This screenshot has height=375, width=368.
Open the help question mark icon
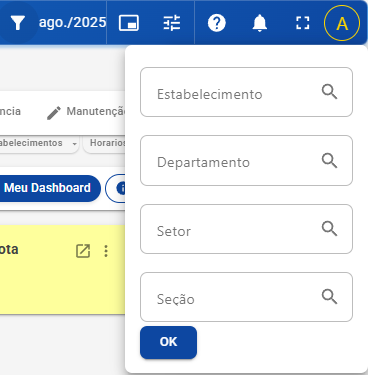pos(217,23)
